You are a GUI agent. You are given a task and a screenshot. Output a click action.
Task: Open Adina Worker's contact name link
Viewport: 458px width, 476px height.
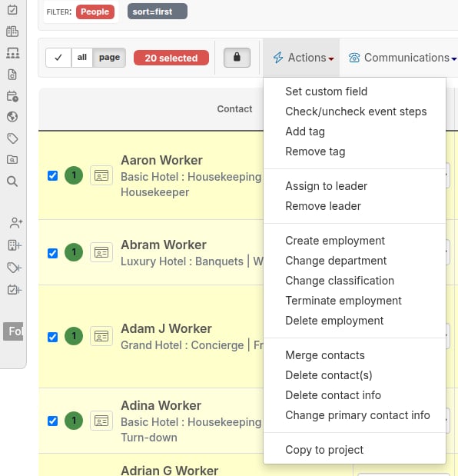(x=161, y=405)
